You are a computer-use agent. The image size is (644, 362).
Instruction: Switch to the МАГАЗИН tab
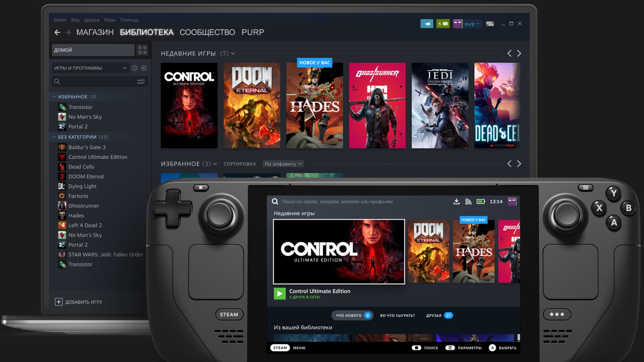pos(95,32)
